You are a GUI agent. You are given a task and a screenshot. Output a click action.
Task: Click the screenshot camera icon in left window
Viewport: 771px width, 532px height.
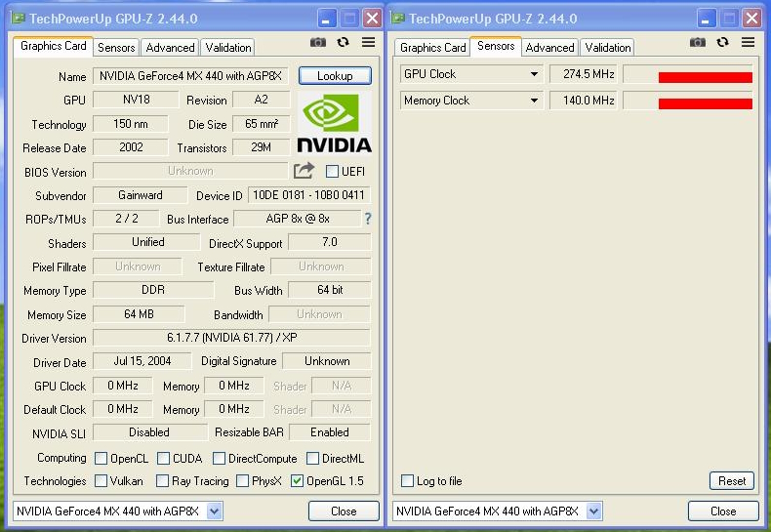coord(318,43)
